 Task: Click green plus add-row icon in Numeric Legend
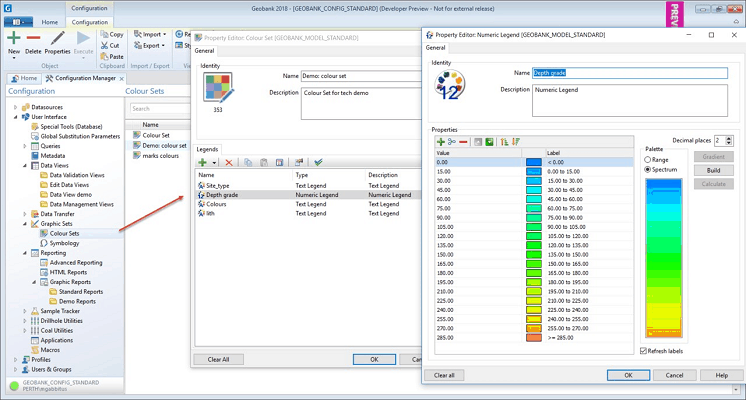pyautogui.click(x=440, y=142)
